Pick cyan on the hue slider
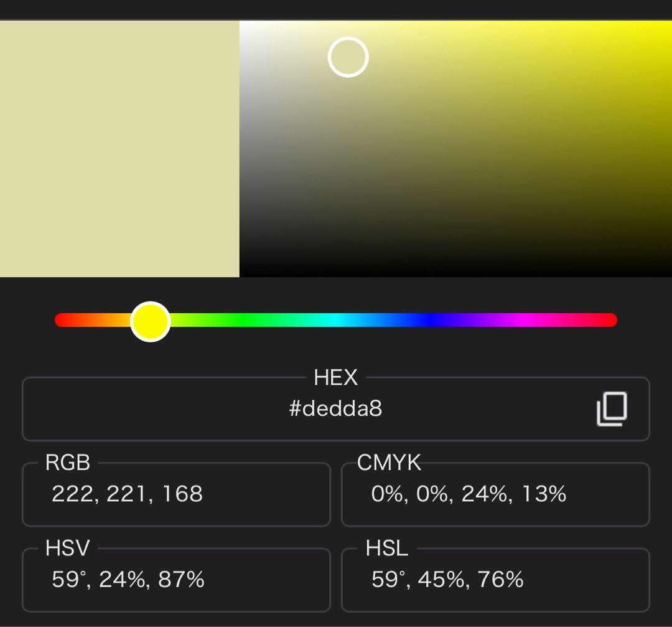The height and width of the screenshot is (627, 672). (x=336, y=320)
